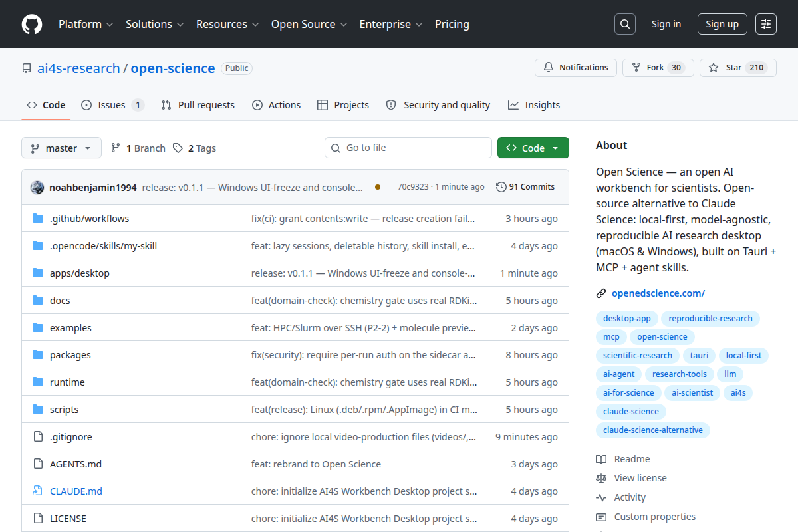Viewport: 798px width, 532px height.
Task: Click the Sign in link
Action: [x=666, y=24]
